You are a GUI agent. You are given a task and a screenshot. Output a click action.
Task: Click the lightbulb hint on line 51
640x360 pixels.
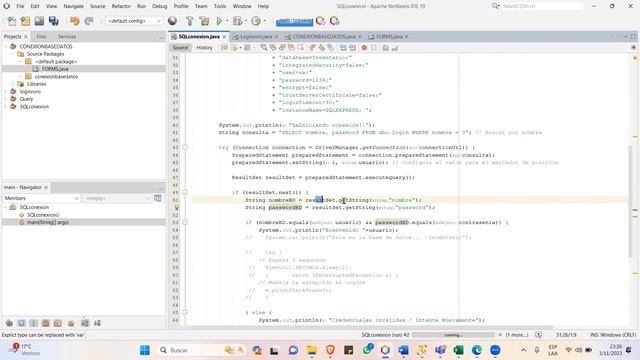coord(177,207)
